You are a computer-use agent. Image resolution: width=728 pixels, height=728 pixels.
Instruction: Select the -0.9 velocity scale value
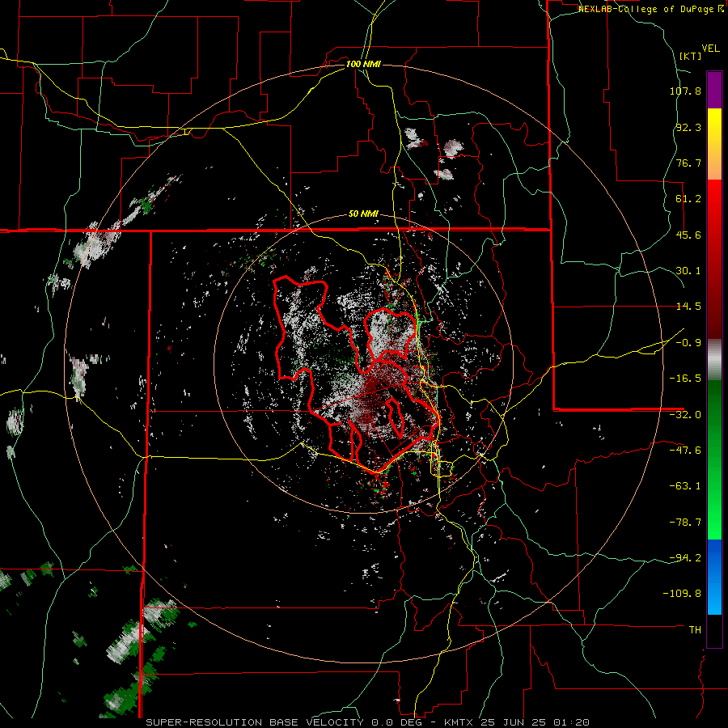click(688, 343)
